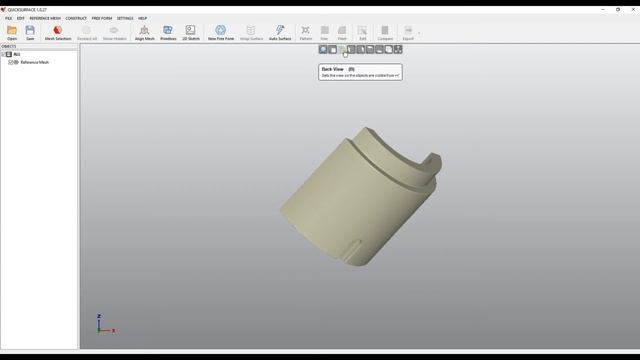Viewport: 640px width, 360px height.
Task: Save the project using the Save icon
Action: point(30,33)
